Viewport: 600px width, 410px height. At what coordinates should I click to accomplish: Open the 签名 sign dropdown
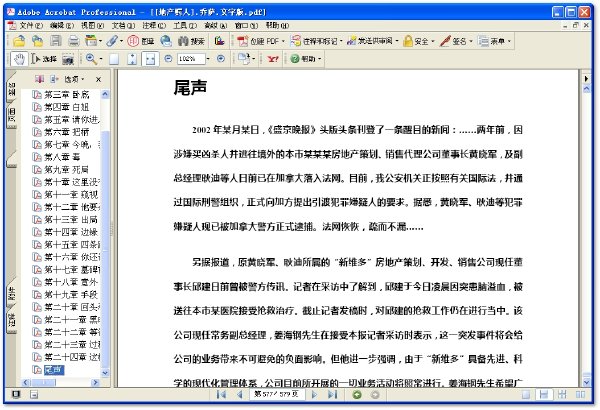click(x=456, y=41)
